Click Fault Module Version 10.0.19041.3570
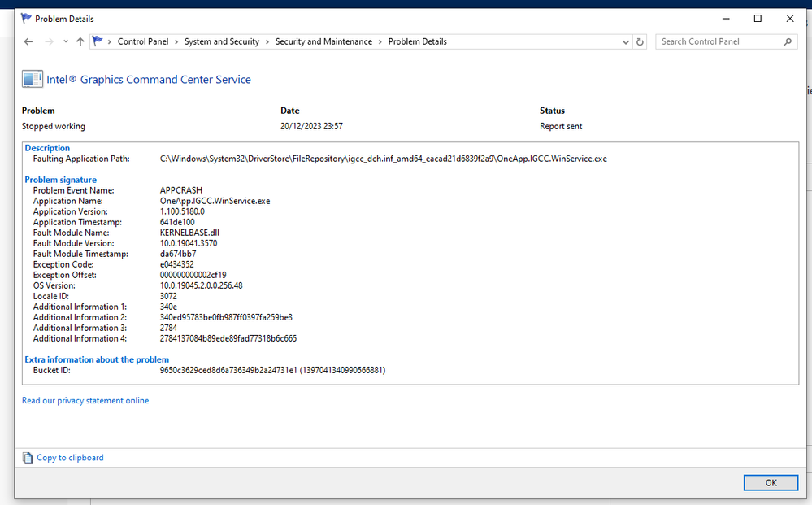 click(189, 243)
